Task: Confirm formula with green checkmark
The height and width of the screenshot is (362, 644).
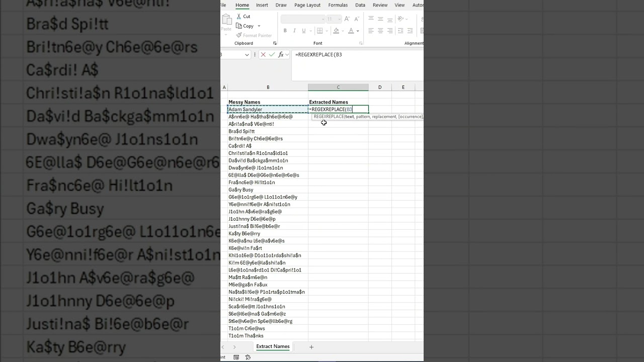Action: [x=272, y=54]
